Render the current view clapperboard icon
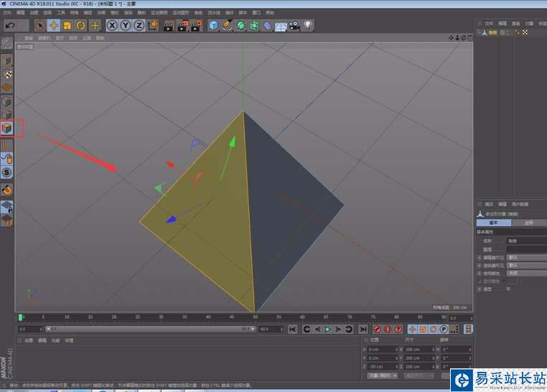 point(169,26)
